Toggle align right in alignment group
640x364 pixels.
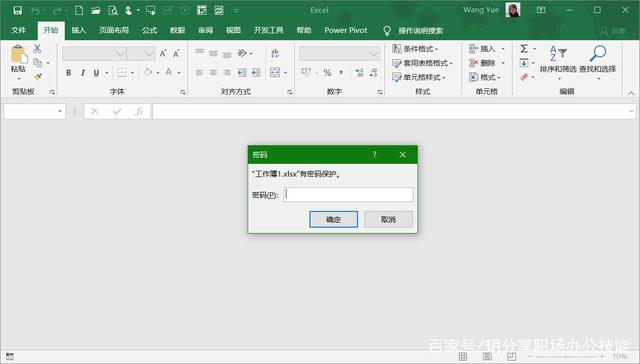pos(227,73)
